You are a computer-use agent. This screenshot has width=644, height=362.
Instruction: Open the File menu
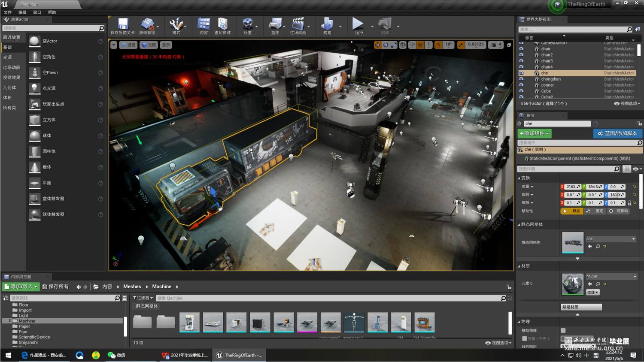pyautogui.click(x=8, y=12)
